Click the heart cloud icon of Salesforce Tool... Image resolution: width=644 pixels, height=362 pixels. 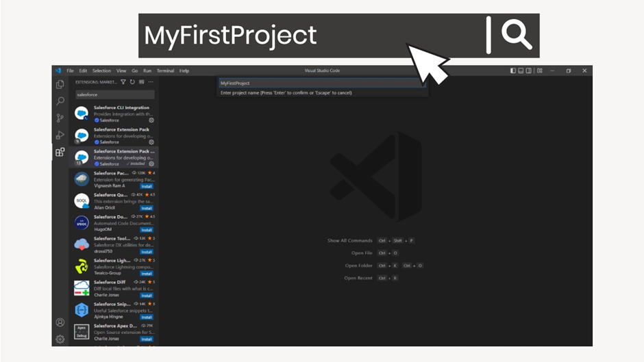[82, 244]
